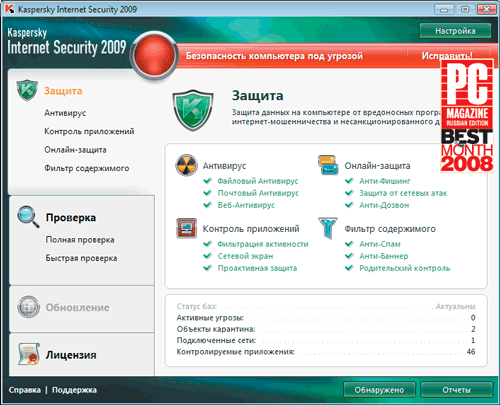Click the check mark next to Анти-Фишинг
Image resolution: width=500 pixels, height=405 pixels.
click(x=349, y=181)
